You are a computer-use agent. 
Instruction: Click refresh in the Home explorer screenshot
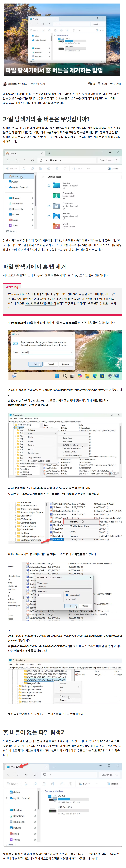click(x=32, y=160)
